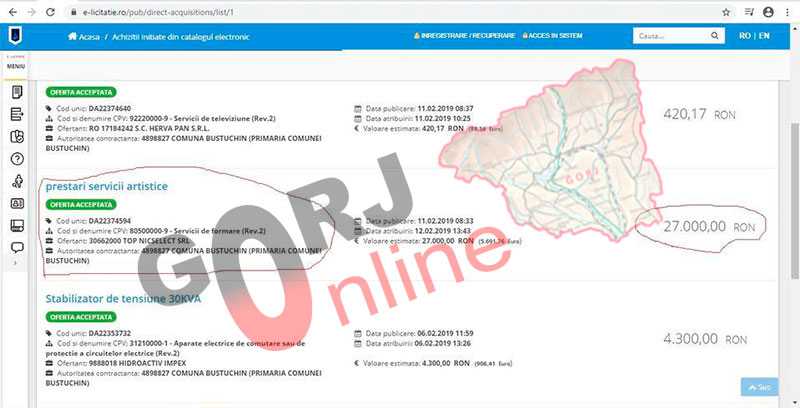The height and width of the screenshot is (408, 800).
Task: Open the 'prestari servicii artistice' acquisition title
Action: 107,187
